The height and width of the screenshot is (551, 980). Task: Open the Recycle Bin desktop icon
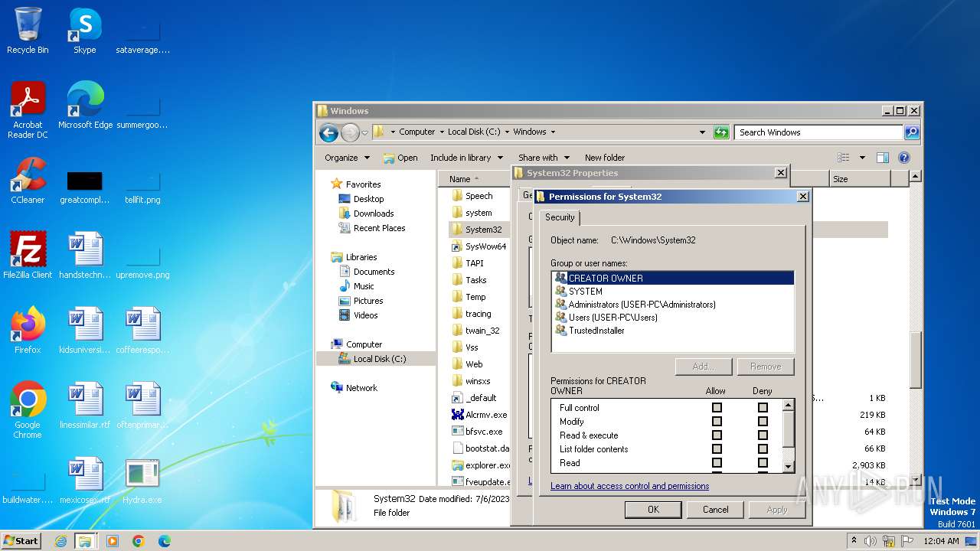tap(28, 31)
